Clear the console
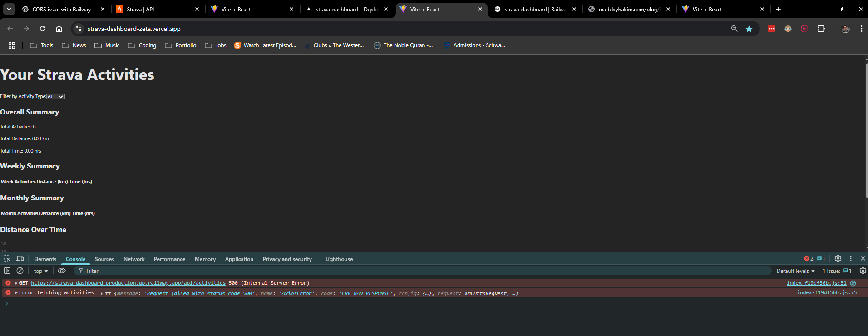This screenshot has width=868, height=336. 20,271
